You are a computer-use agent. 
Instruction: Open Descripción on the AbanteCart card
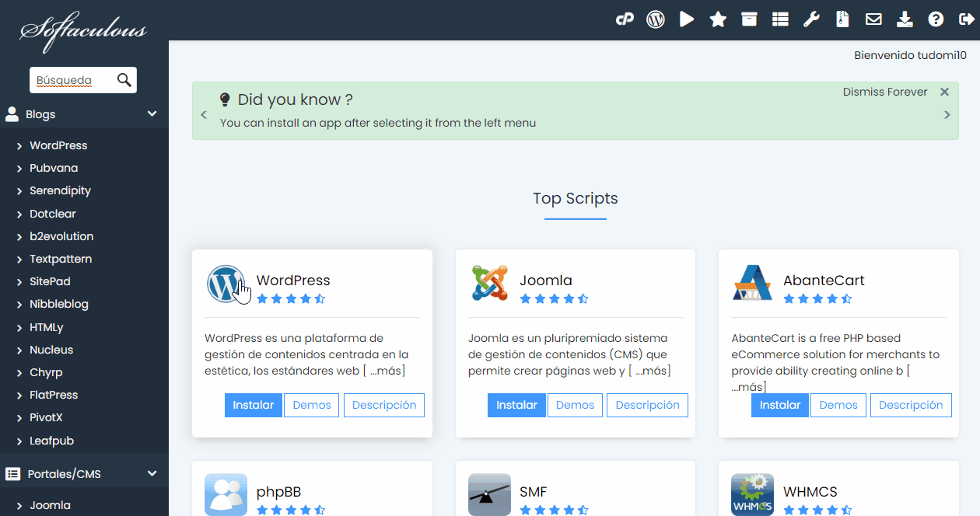(911, 405)
